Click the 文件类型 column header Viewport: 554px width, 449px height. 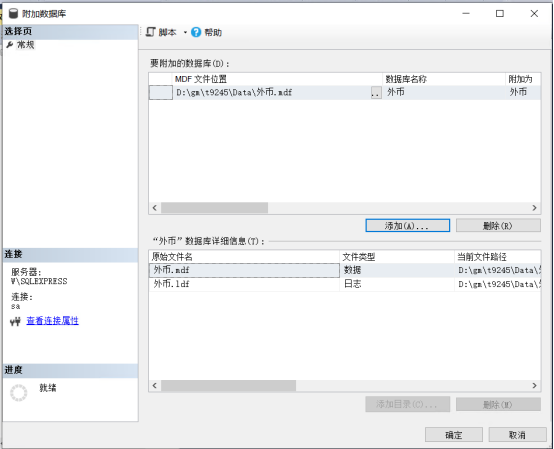coord(397,257)
